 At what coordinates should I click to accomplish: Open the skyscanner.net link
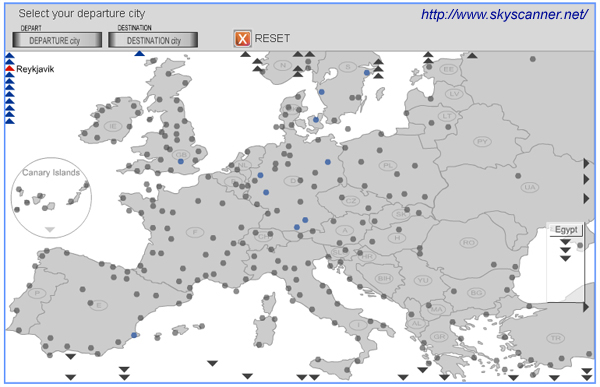(x=504, y=15)
